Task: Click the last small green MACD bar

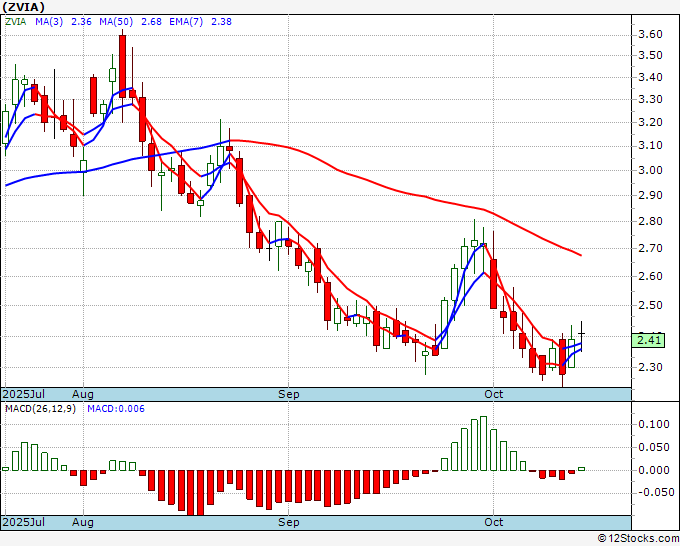Action: point(582,468)
